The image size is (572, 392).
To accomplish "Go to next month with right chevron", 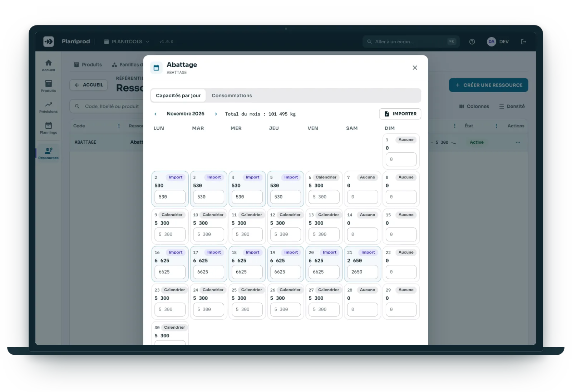I will 216,114.
